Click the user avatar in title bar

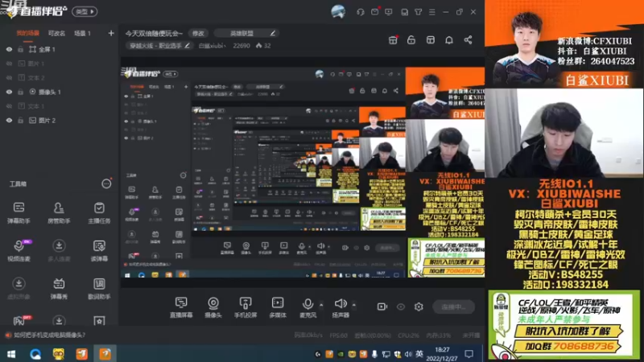tap(338, 11)
